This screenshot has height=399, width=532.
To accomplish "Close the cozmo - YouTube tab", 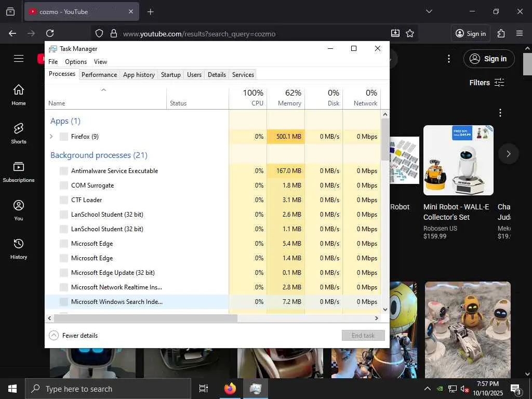I will click(x=131, y=11).
